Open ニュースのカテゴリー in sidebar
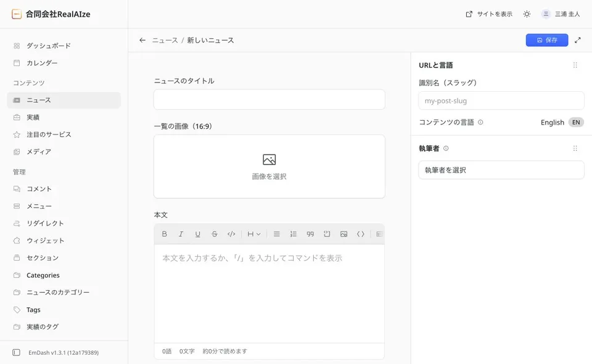Screen dimensions: 592x364 (64, 293)
